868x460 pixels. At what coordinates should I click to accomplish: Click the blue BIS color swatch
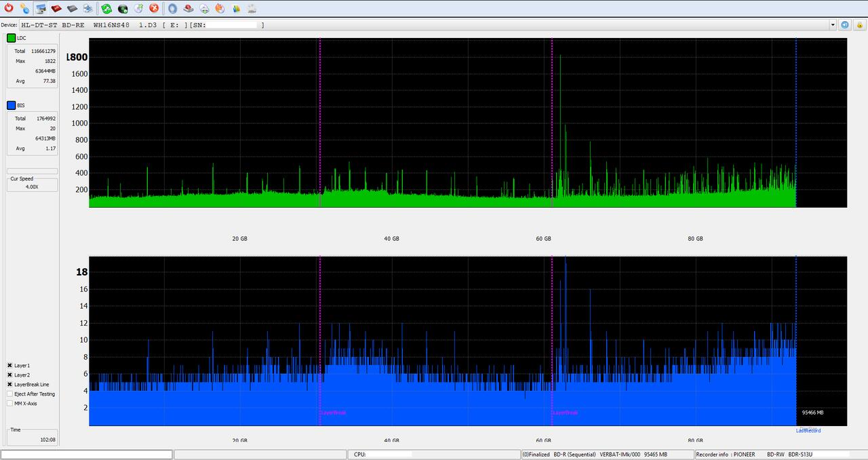(x=12, y=105)
